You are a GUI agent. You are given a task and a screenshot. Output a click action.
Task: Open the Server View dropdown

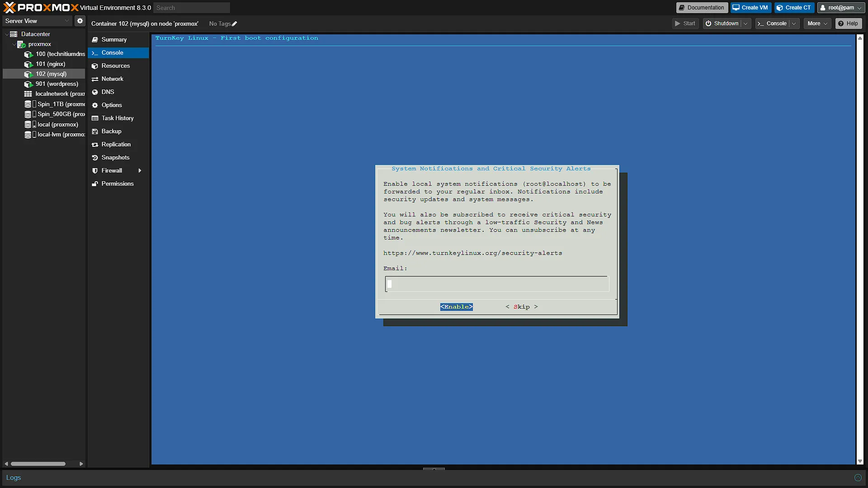(x=37, y=21)
